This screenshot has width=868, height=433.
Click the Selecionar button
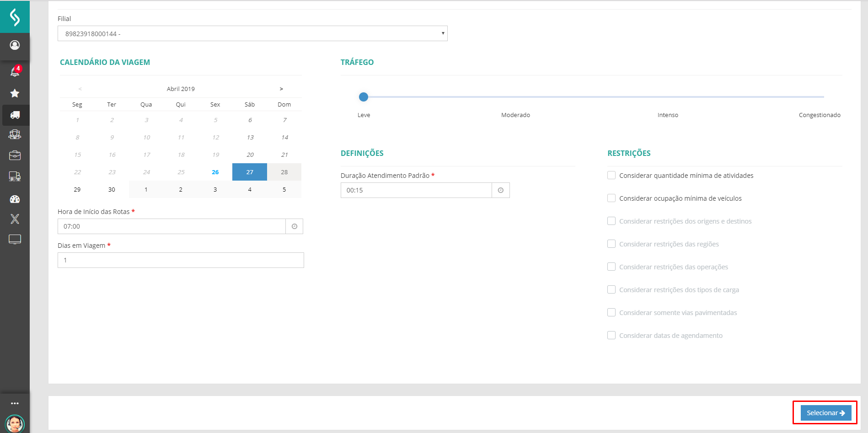pyautogui.click(x=825, y=413)
